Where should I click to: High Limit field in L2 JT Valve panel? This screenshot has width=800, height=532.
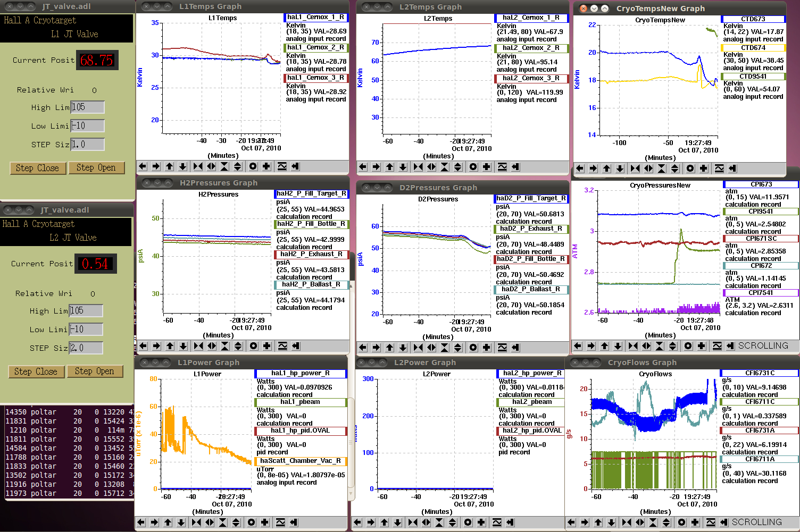pos(86,311)
